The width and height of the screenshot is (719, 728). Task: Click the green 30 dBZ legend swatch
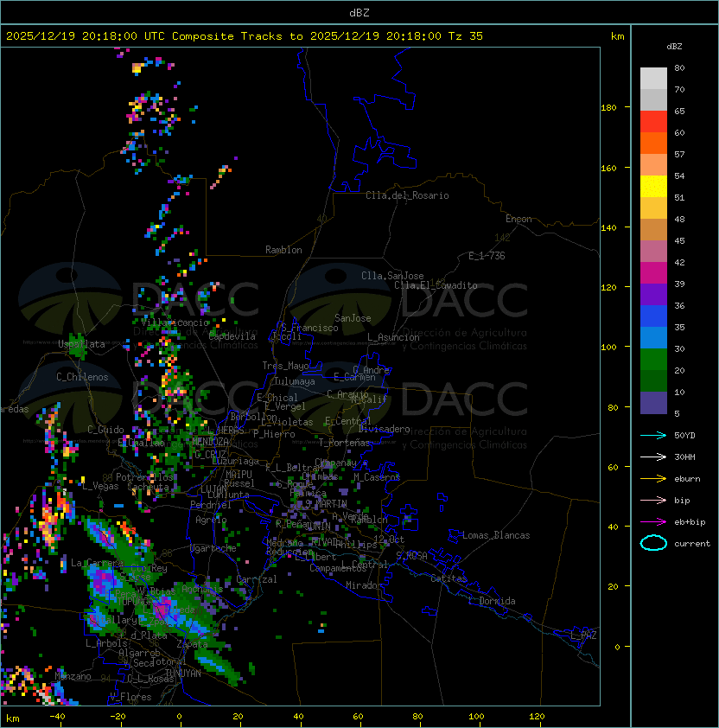coord(653,360)
